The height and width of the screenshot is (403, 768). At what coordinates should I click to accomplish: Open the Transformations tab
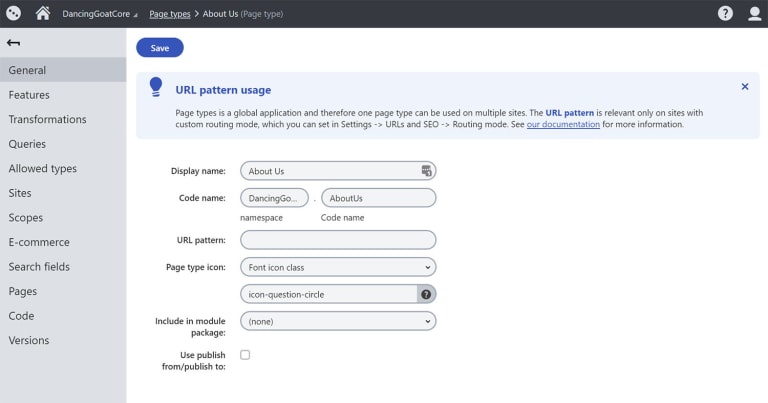pyautogui.click(x=47, y=119)
